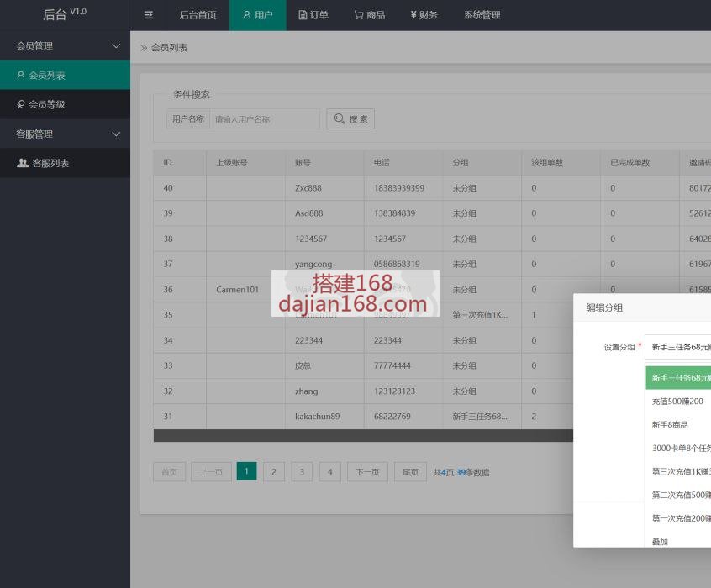This screenshot has width=711, height=588.
Task: Choose 新手8商品 from the group list
Action: pos(670,425)
